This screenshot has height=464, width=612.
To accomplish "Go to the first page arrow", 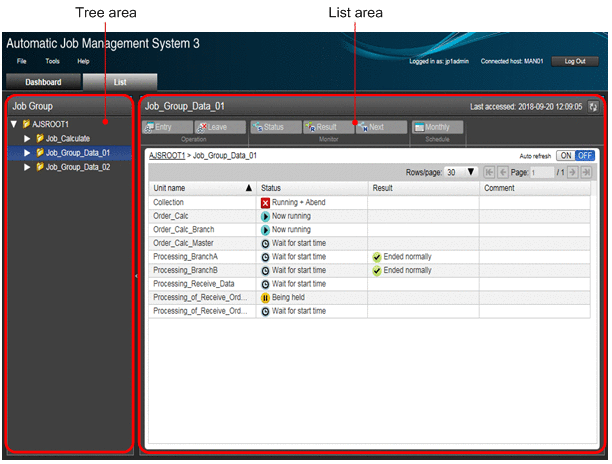I will coord(489,172).
